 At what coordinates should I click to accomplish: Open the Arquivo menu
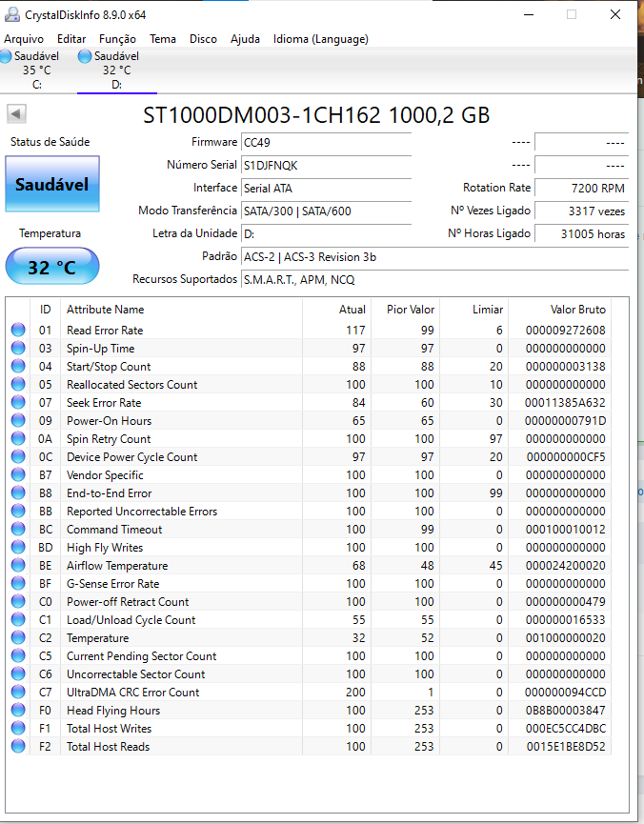pyautogui.click(x=24, y=39)
